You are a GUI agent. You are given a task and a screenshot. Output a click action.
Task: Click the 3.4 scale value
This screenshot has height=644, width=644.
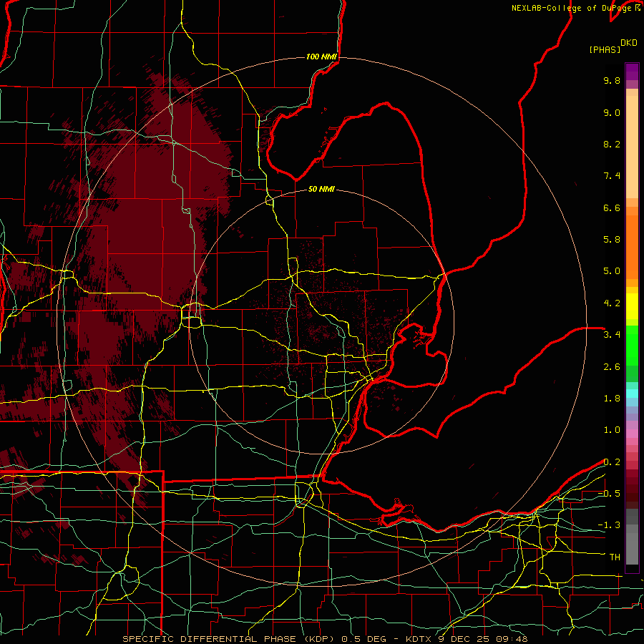pos(612,335)
